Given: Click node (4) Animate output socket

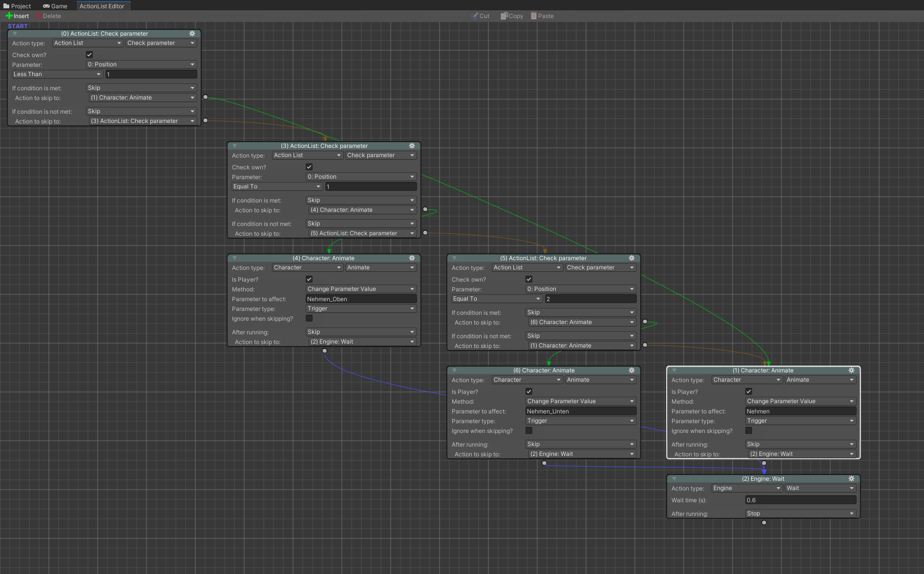Looking at the screenshot, I should tap(324, 351).
